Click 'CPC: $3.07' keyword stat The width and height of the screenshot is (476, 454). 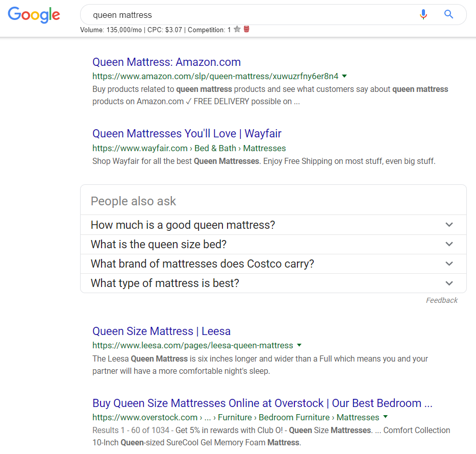(x=165, y=30)
